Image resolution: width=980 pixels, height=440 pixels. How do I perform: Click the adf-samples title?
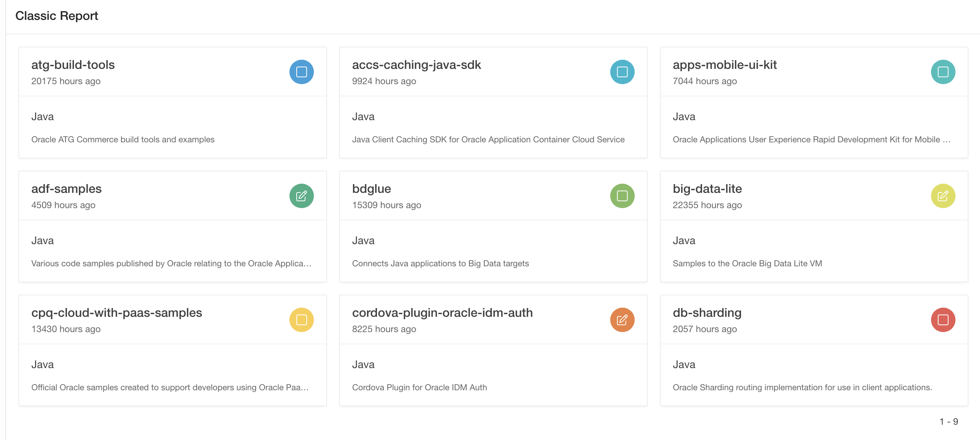tap(66, 189)
